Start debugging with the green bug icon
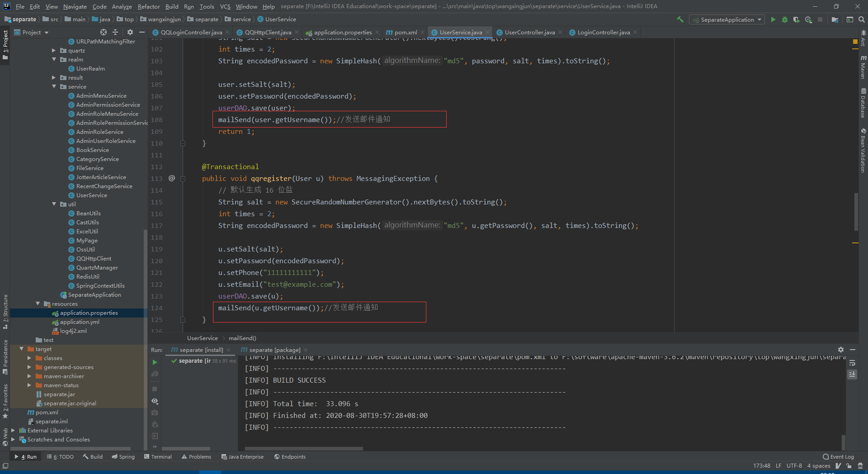Viewport: 868px width, 474px height. coord(785,19)
